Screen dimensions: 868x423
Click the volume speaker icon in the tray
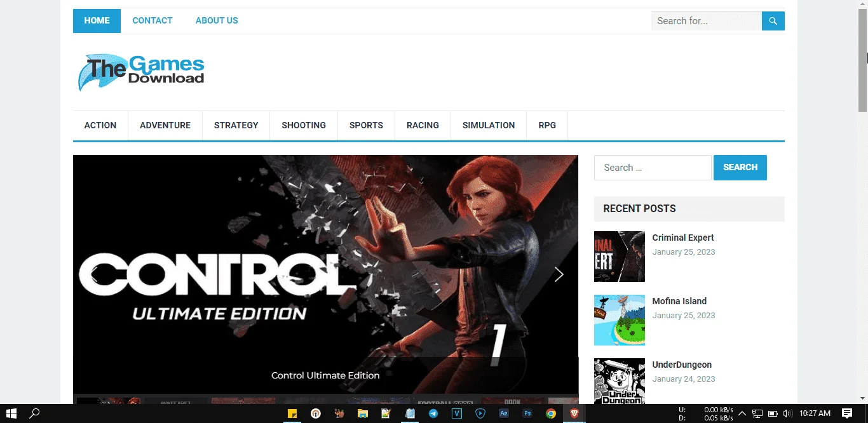tap(788, 413)
